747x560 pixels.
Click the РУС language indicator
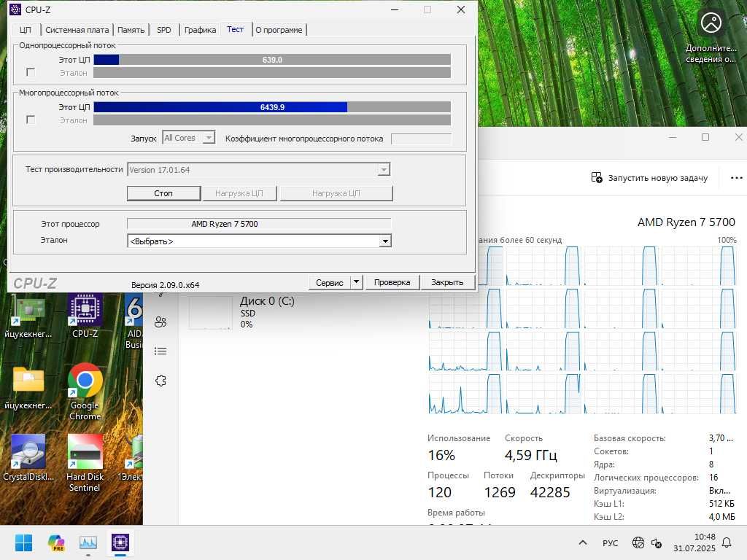click(x=611, y=542)
